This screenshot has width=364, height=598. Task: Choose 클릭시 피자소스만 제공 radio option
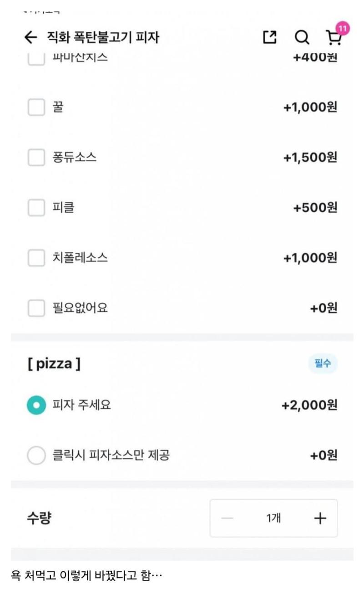click(x=36, y=455)
